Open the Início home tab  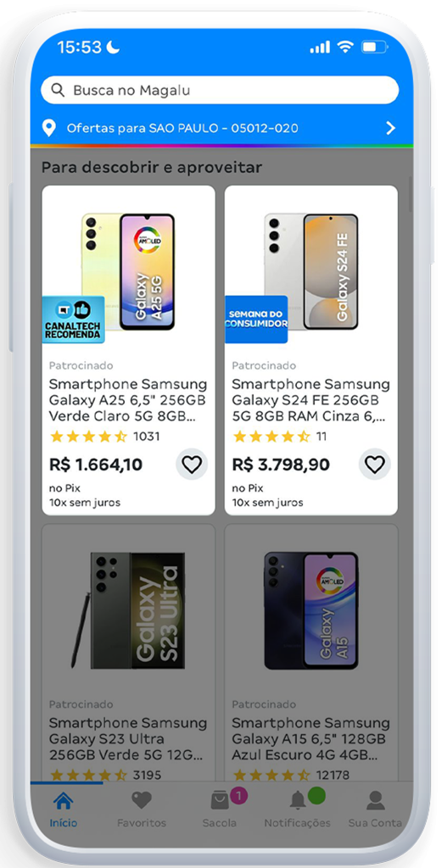63,809
